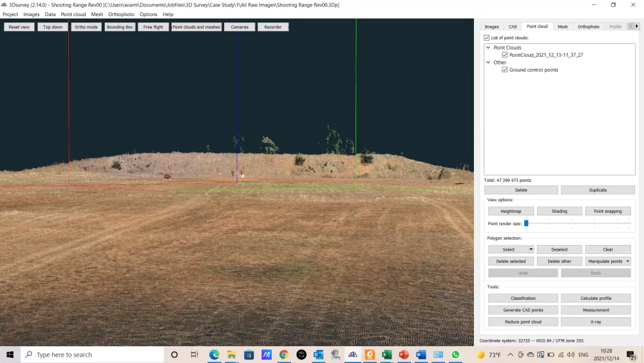644x363 pixels.
Task: Open Task View in taskbar
Action: 194,355
